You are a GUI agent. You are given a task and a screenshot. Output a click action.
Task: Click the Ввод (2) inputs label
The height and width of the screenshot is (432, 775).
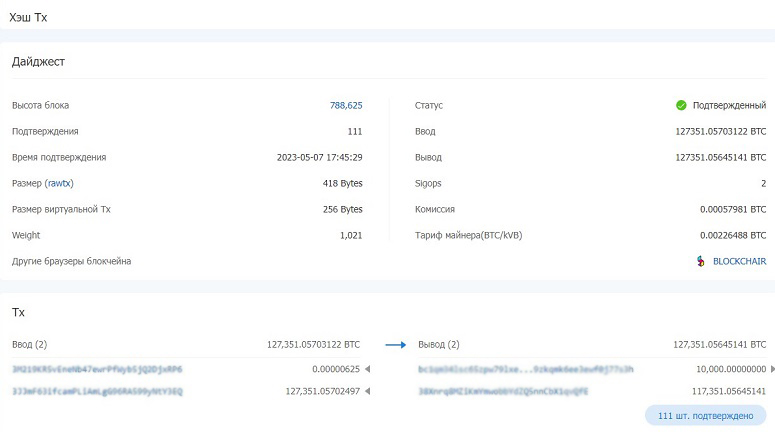point(30,345)
